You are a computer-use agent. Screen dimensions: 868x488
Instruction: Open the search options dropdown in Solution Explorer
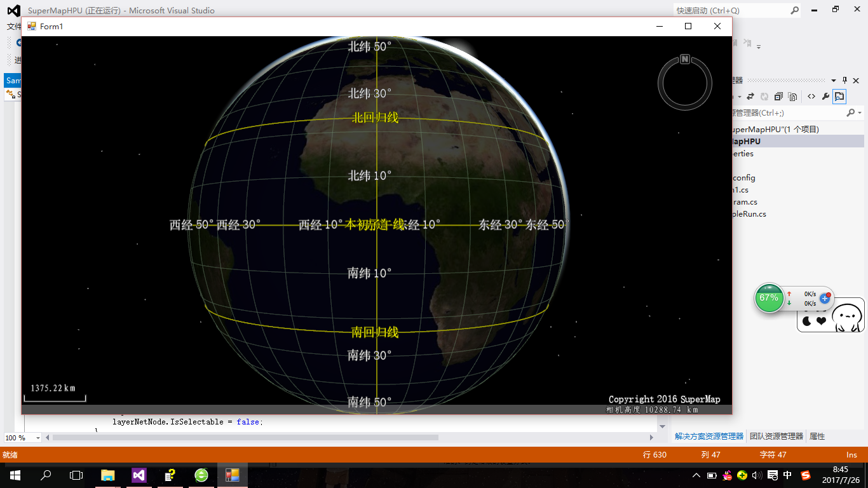point(860,113)
